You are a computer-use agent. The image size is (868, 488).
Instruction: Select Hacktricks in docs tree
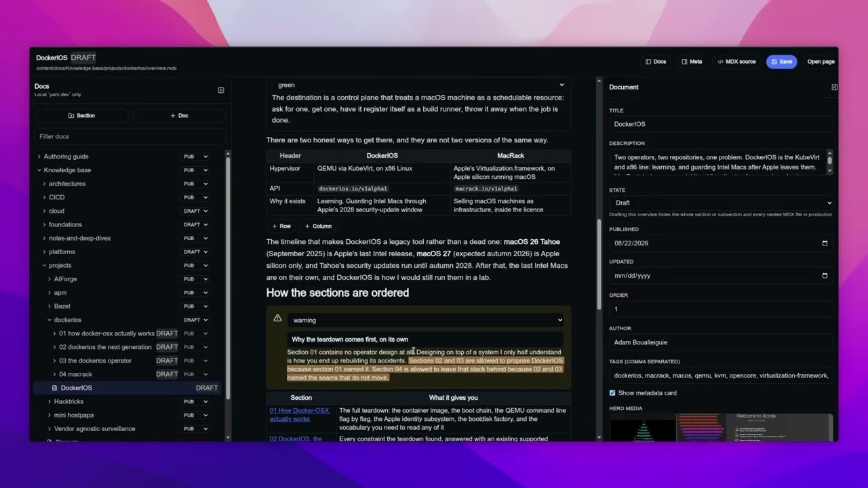pyautogui.click(x=68, y=401)
